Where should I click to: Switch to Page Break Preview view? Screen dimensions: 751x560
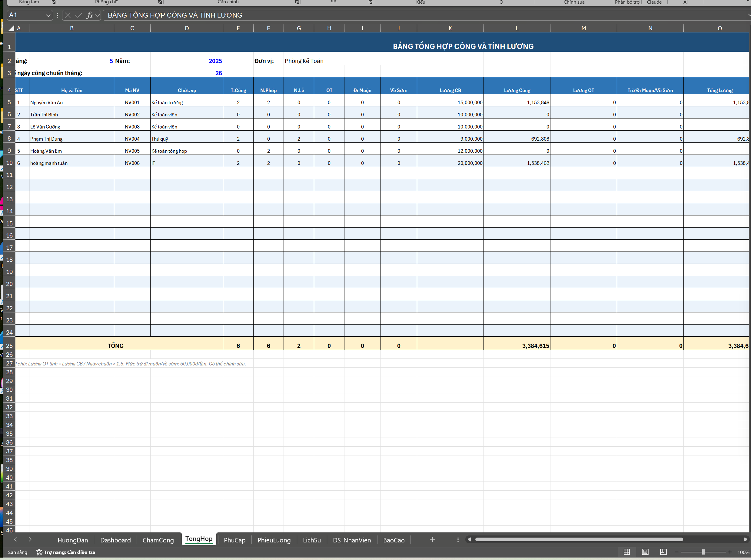663,552
